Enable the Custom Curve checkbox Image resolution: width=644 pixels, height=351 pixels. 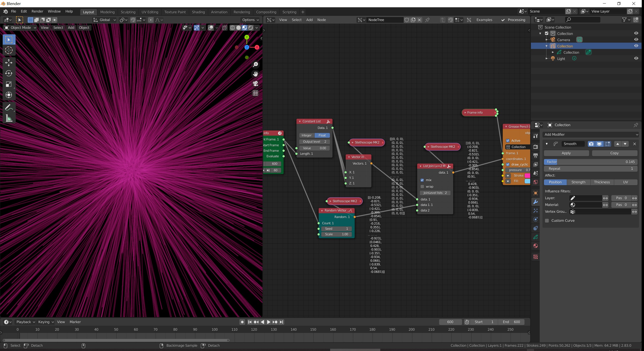coord(547,221)
